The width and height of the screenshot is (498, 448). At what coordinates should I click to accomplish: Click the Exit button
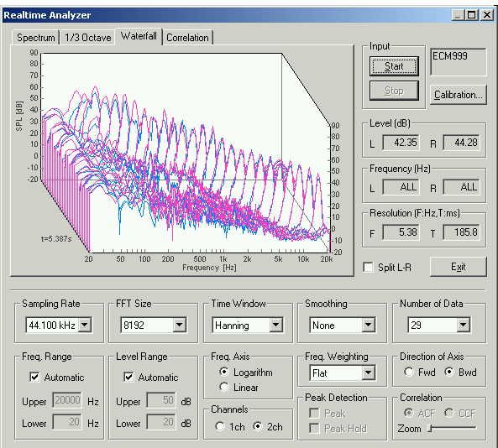[458, 267]
